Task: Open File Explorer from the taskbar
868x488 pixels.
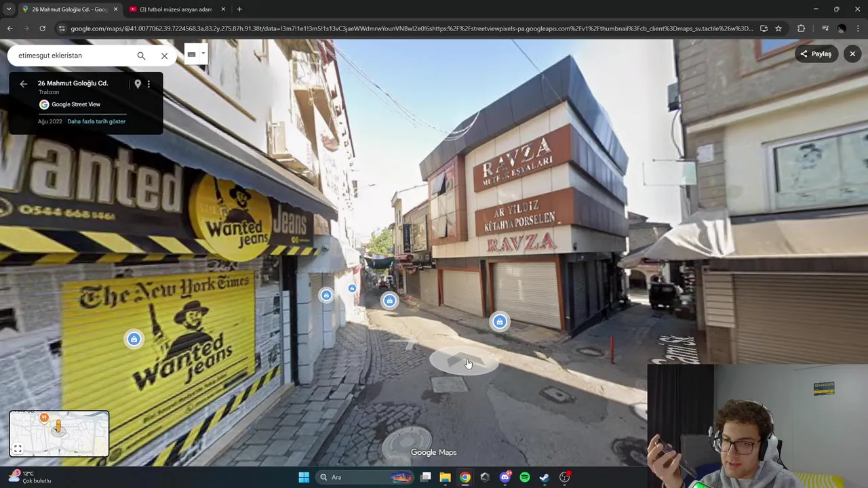Action: pos(445,477)
